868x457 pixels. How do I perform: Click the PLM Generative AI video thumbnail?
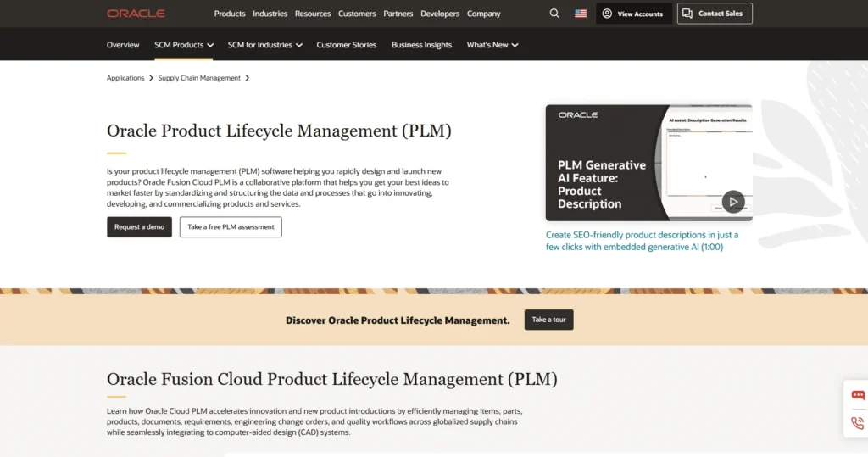pyautogui.click(x=648, y=163)
